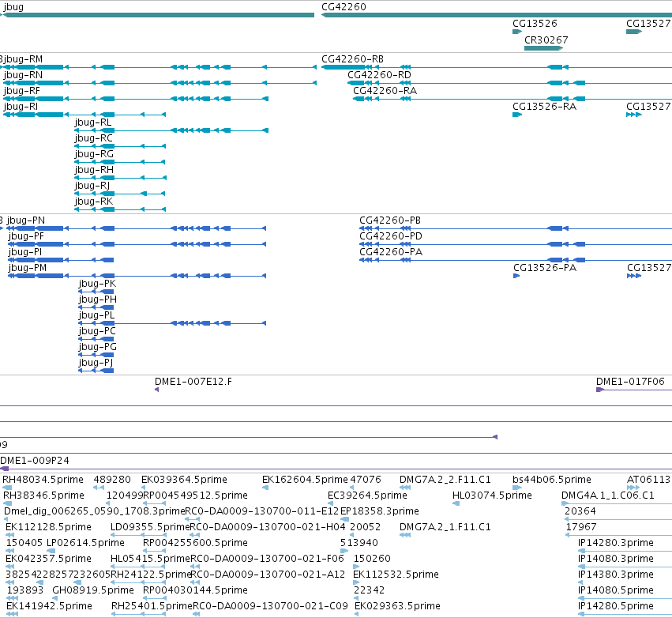Click the DME1-007E12.F clone label
This screenshot has height=618, width=672.
[193, 381]
